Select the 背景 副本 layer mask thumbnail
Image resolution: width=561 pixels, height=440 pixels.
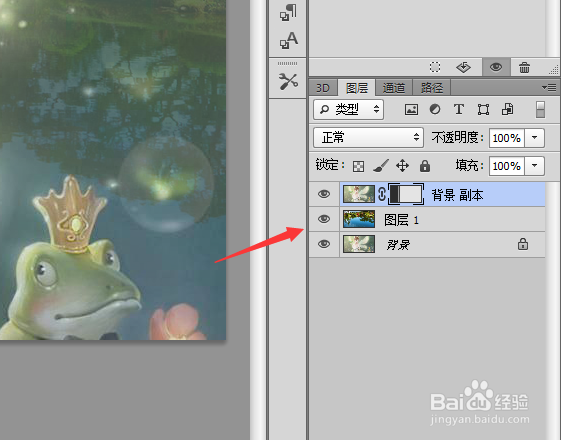tap(406, 194)
